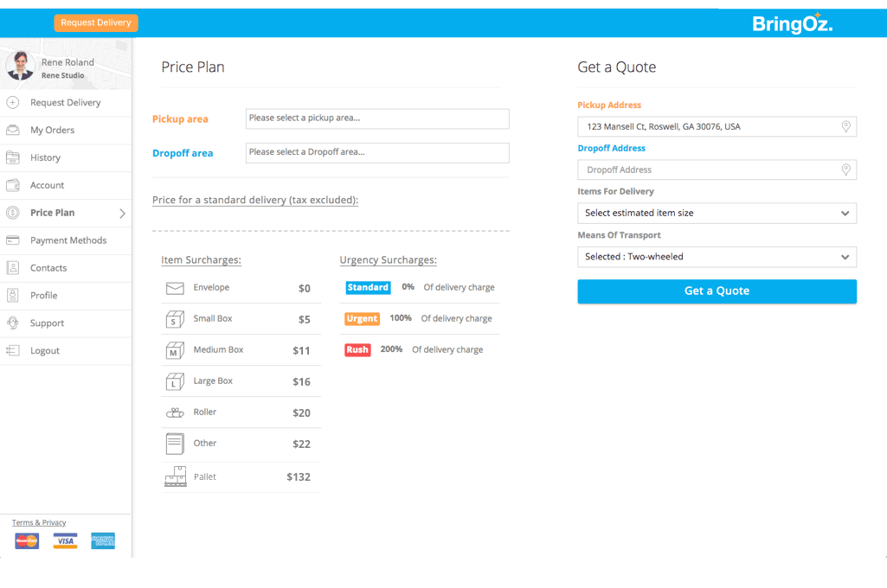Click the My Orders inbox icon

tap(13, 130)
